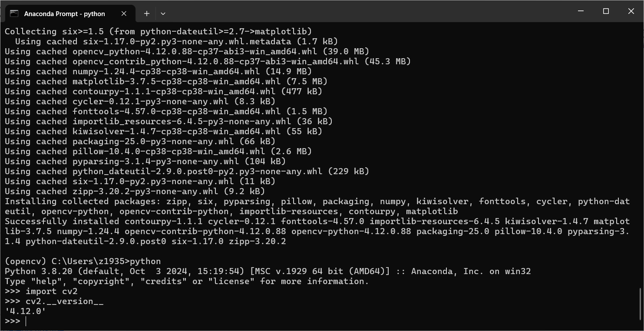The width and height of the screenshot is (644, 331).
Task: Close the Anaconda Prompt - python tab
Action: coord(123,13)
